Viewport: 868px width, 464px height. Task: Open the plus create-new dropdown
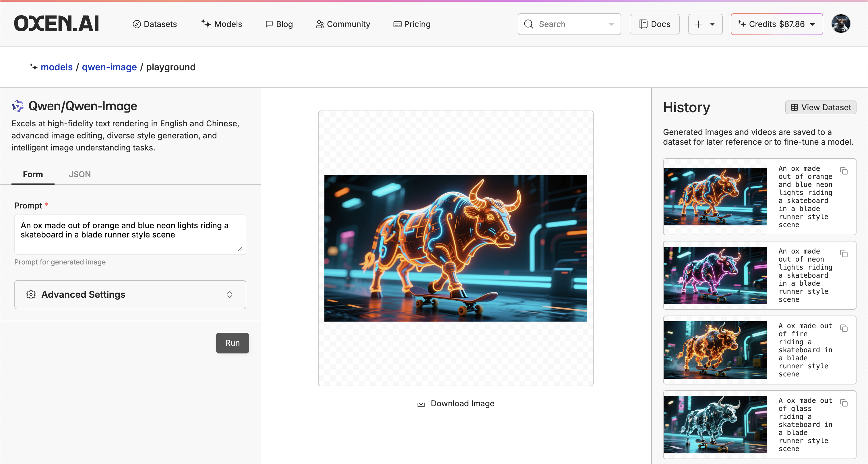tap(705, 24)
